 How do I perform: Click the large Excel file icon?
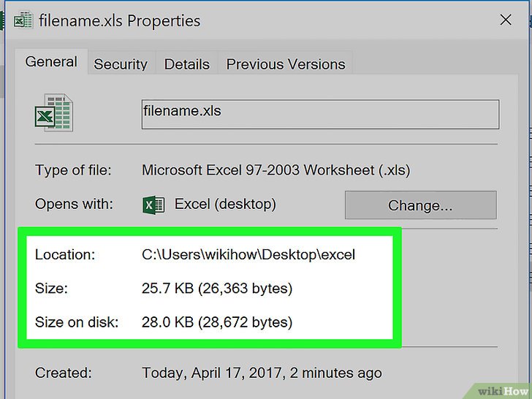(x=53, y=113)
